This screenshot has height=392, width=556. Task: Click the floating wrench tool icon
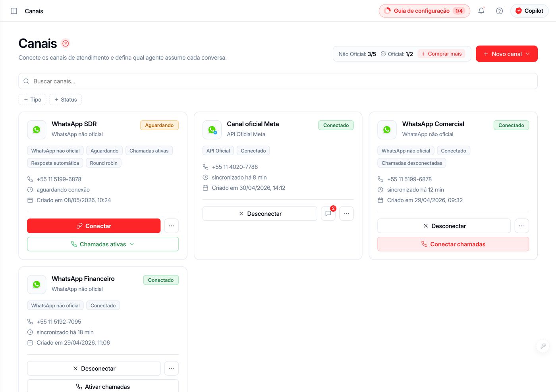click(543, 346)
